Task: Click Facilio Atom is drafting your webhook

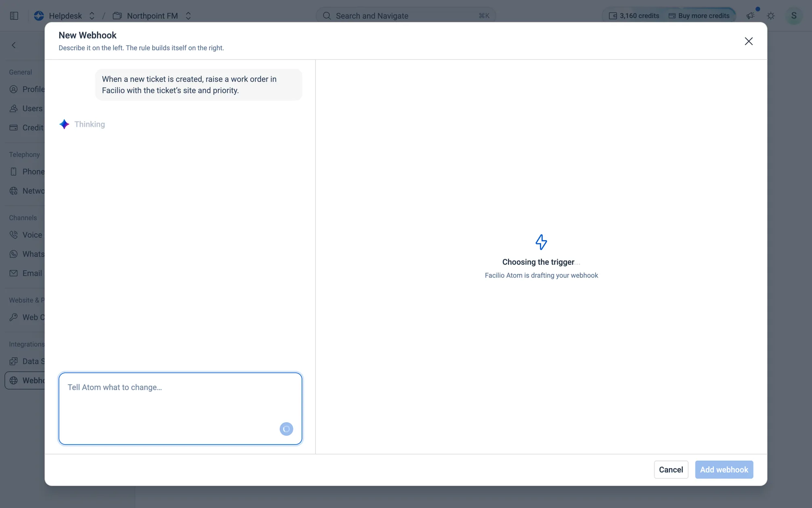Action: pyautogui.click(x=541, y=276)
